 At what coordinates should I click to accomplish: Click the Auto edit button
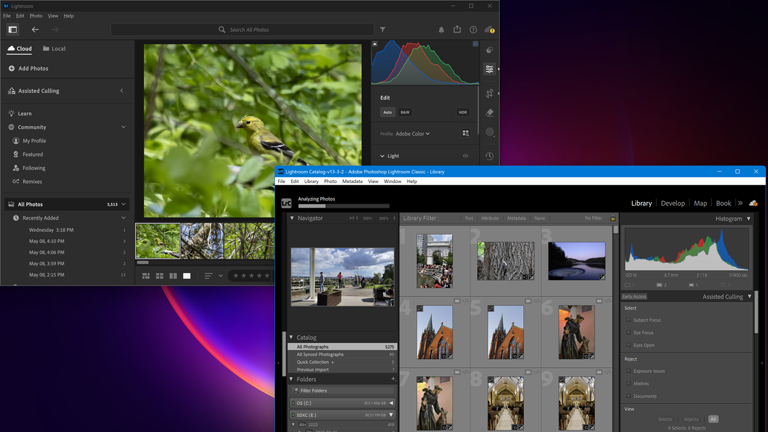tap(387, 112)
